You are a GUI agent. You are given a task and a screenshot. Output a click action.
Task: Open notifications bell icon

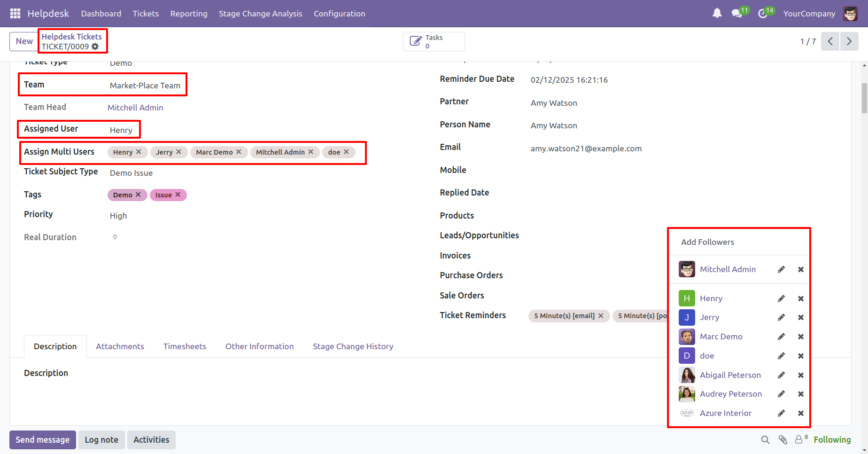tap(717, 14)
